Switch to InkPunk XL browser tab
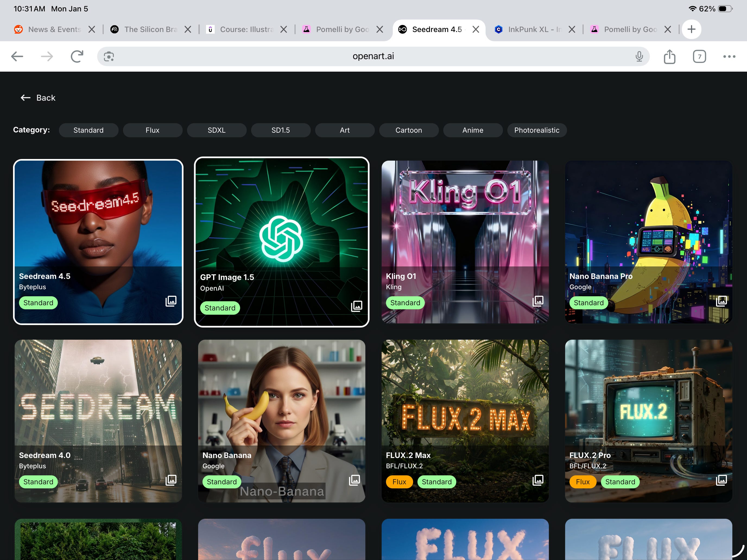Viewport: 747px width, 560px height. pos(534,29)
